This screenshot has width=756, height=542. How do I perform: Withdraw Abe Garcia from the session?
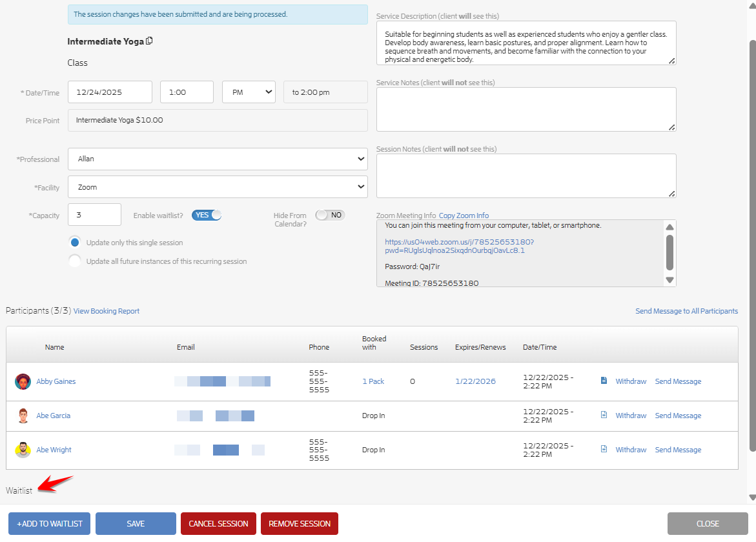(x=631, y=416)
